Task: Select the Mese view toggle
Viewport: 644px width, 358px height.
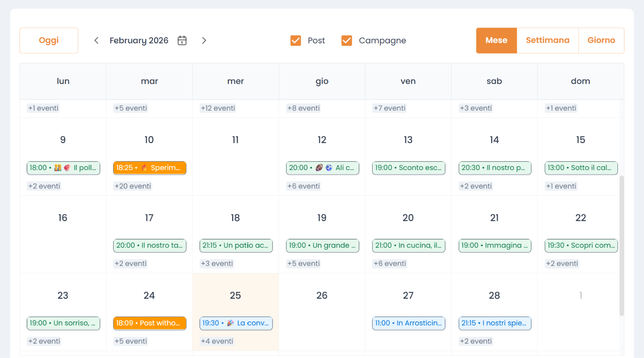Action: coord(496,40)
